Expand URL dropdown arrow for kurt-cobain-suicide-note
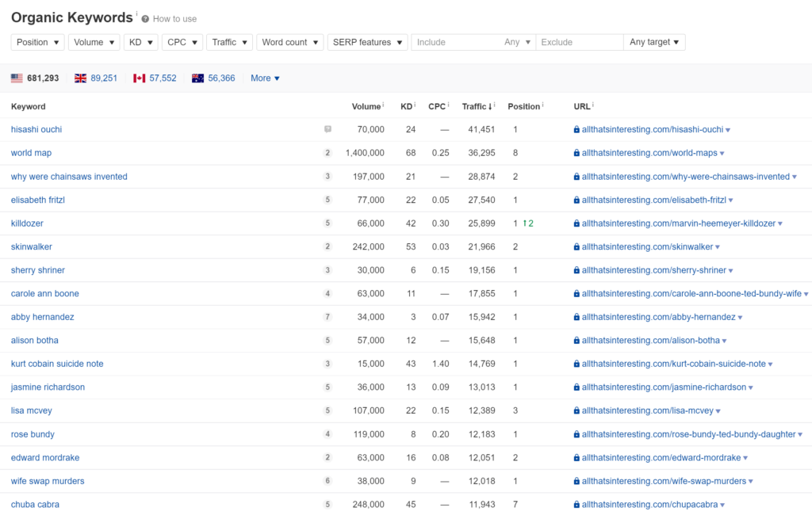This screenshot has height=515, width=812. 771,364
